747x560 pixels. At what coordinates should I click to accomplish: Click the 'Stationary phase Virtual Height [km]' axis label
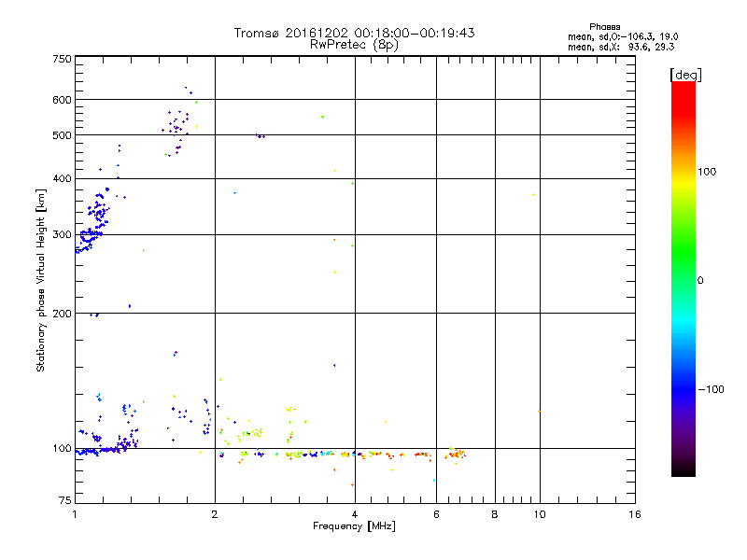pos(40,280)
